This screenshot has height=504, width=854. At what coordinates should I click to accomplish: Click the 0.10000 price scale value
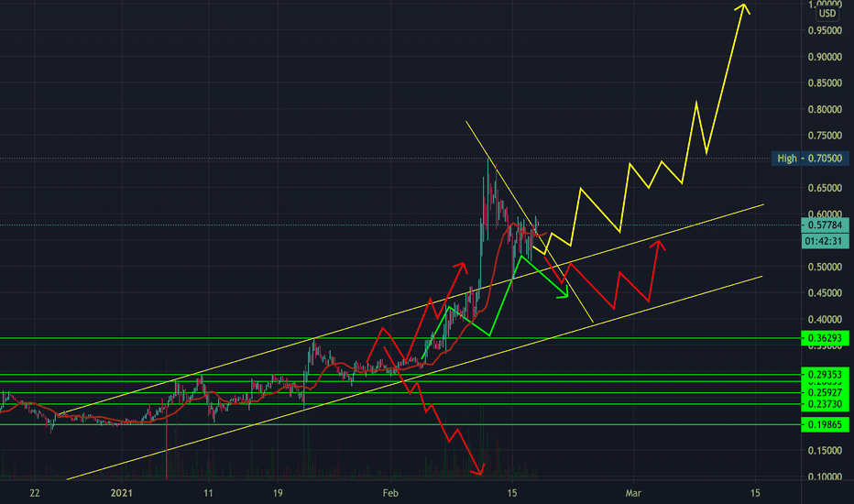[x=825, y=477]
